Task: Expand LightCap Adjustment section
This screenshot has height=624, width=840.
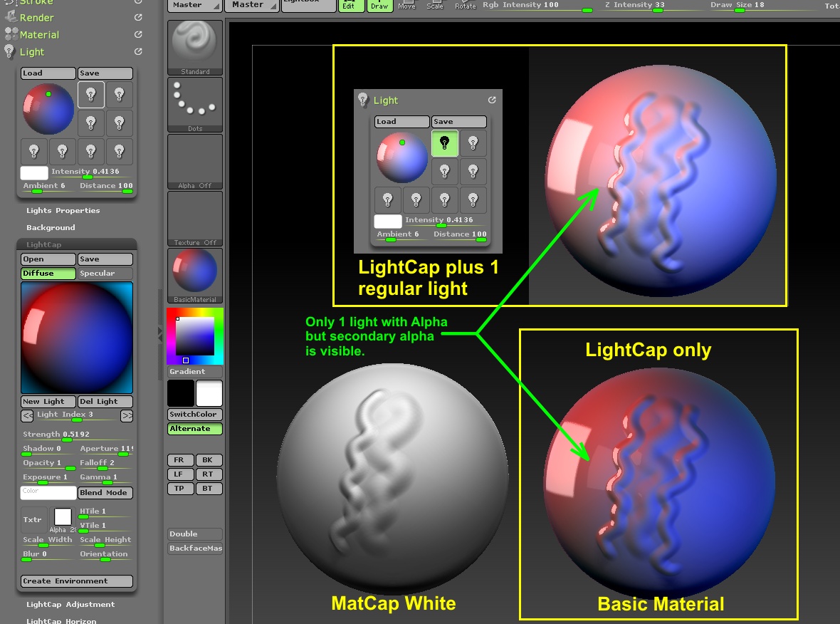Action: click(x=70, y=605)
